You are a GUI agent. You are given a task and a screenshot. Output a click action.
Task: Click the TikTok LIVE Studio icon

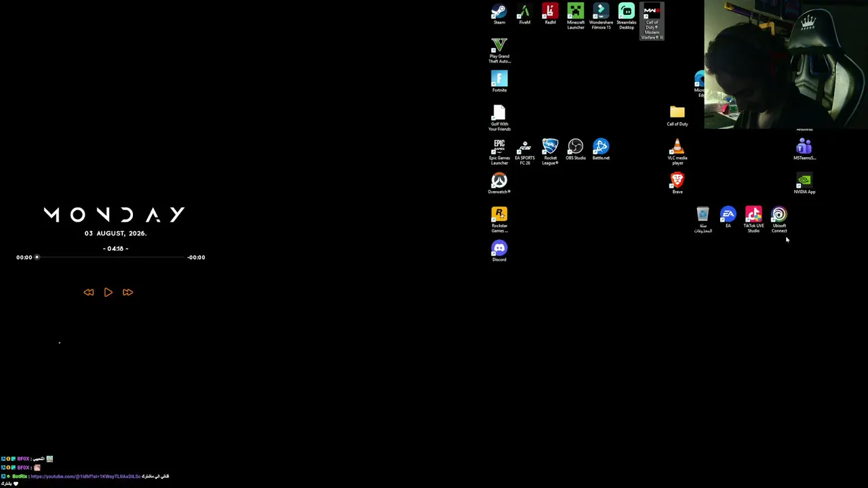click(753, 220)
